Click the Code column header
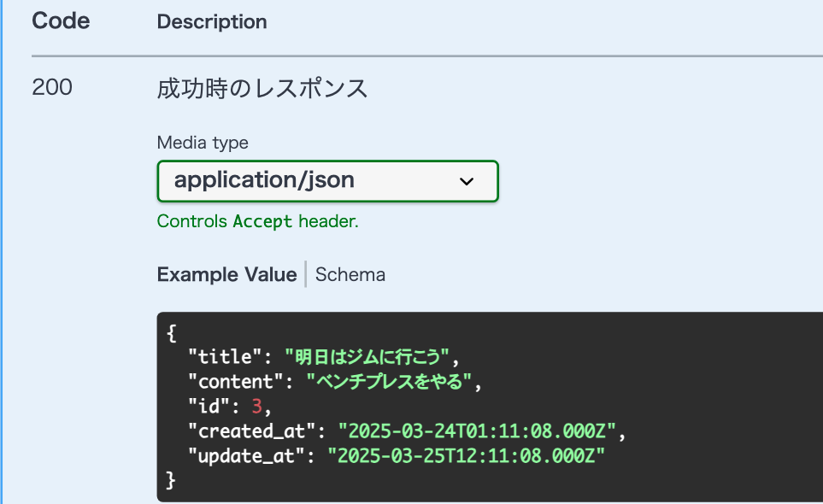The image size is (823, 504). pyautogui.click(x=61, y=21)
